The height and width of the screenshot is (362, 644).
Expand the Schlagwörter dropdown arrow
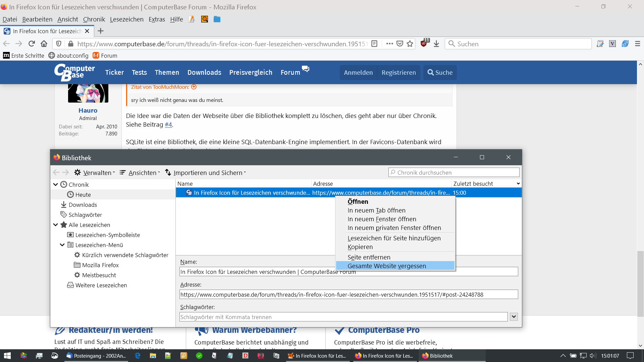(x=514, y=317)
